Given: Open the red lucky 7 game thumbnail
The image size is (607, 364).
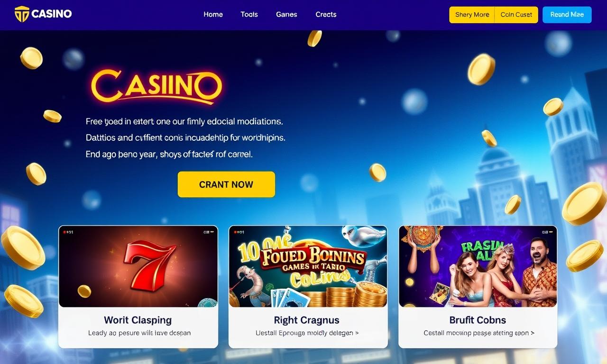Looking at the screenshot, I should point(138,266).
